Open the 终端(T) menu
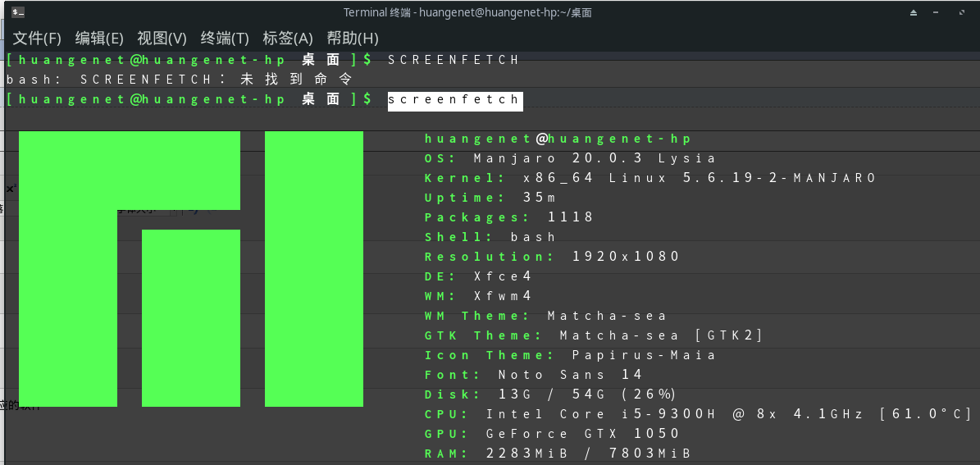Viewport: 980px width, 465px height. pyautogui.click(x=225, y=39)
